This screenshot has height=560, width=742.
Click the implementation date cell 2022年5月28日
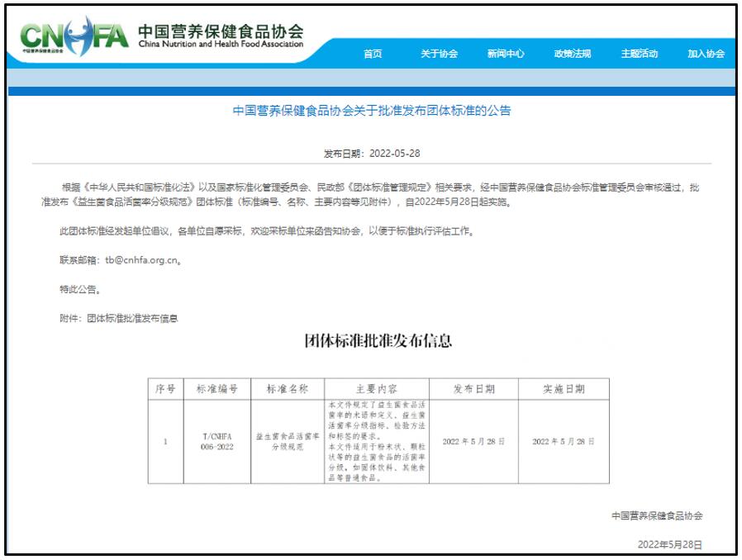[564, 441]
